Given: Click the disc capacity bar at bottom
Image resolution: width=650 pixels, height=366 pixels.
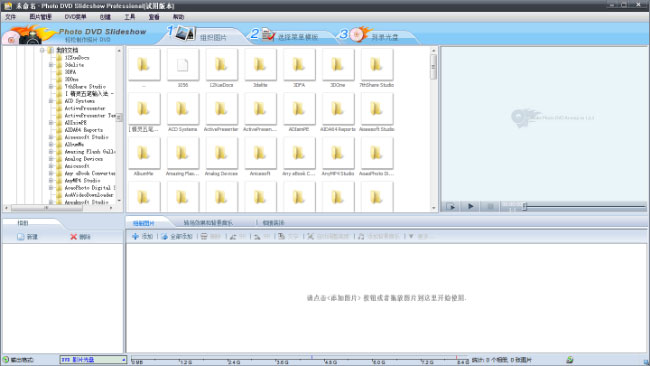Looking at the screenshot, I should (x=300, y=359).
